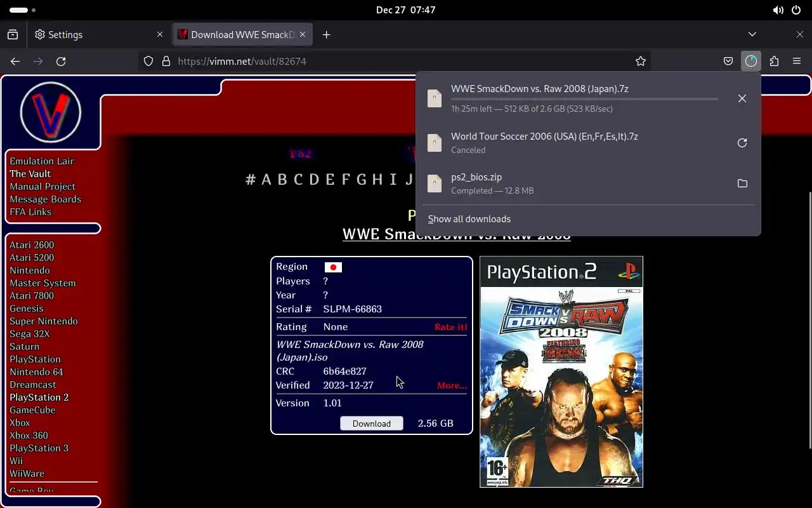
Task: Open the clock Dec 27 07:47
Action: click(x=405, y=10)
